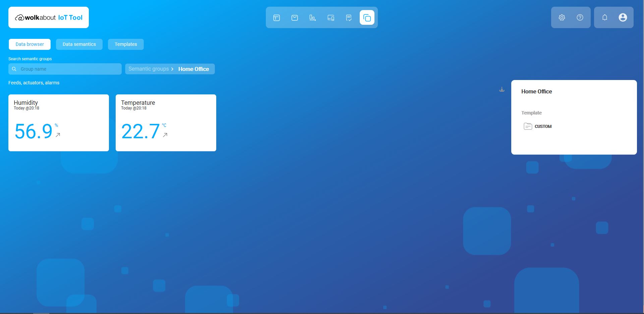Switch to the Templates tab

point(126,44)
